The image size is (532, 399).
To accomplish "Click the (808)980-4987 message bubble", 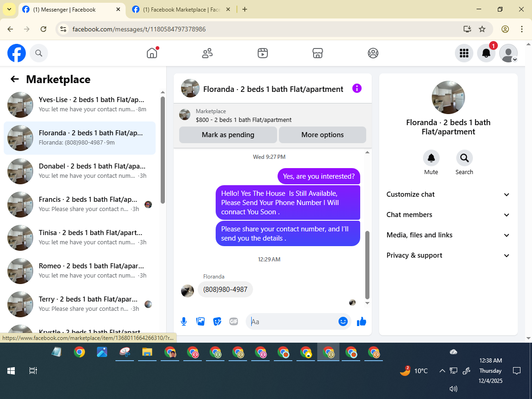I will (225, 290).
